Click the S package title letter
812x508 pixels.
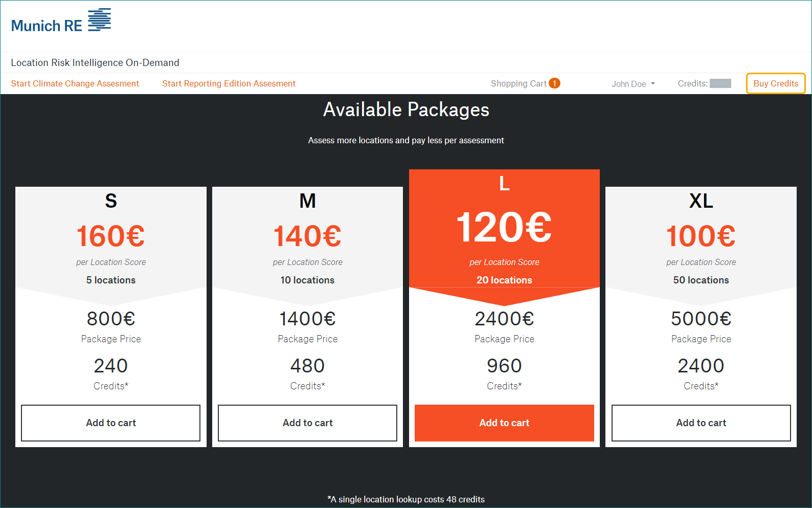(x=111, y=201)
